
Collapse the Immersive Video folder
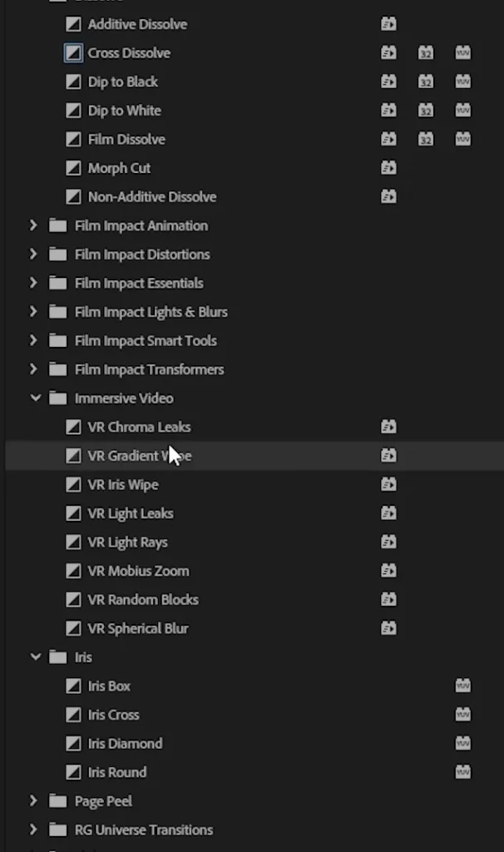pos(35,398)
